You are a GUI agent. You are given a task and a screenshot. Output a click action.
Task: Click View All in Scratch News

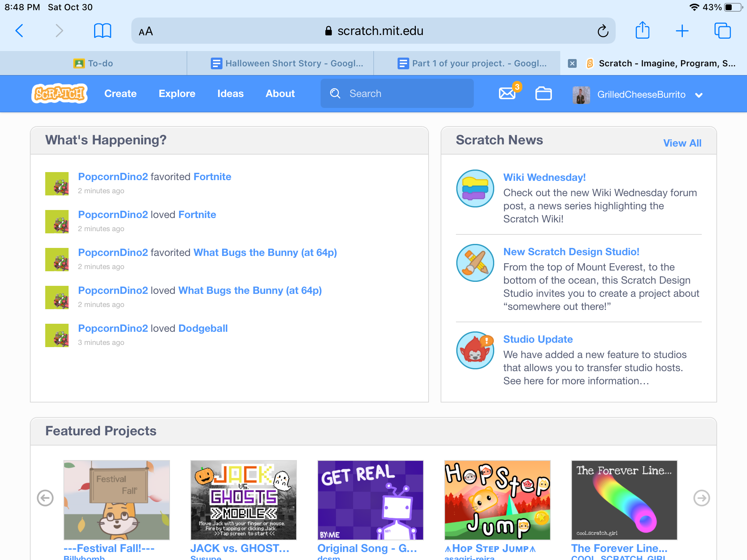[682, 143]
